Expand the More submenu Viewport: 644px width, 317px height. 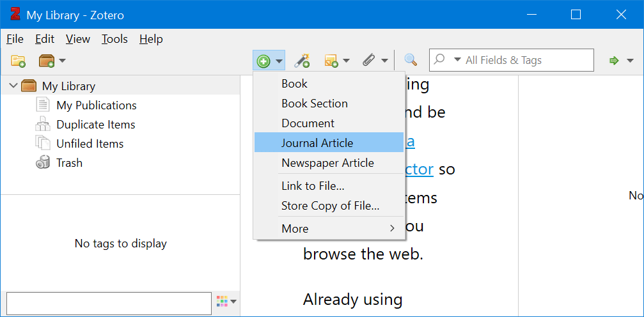(x=329, y=229)
